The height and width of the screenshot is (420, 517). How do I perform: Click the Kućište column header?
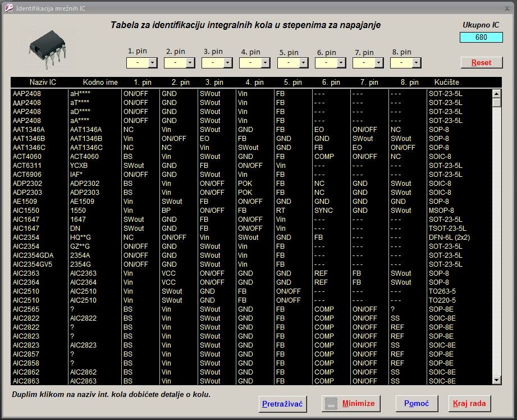[x=447, y=82]
